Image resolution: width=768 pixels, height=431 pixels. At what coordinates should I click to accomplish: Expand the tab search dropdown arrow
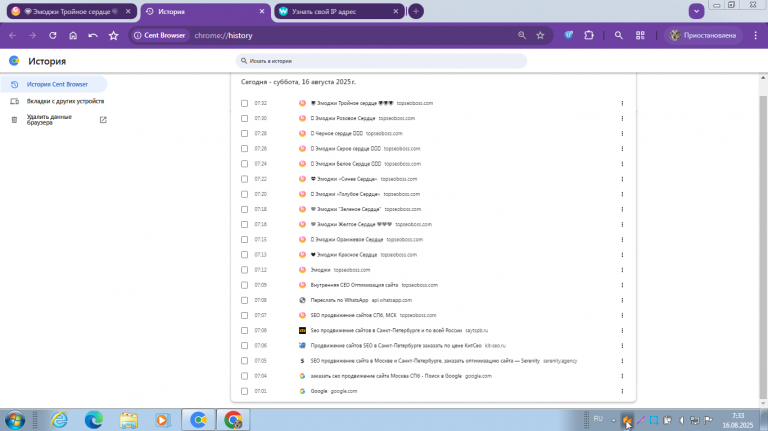tap(696, 11)
